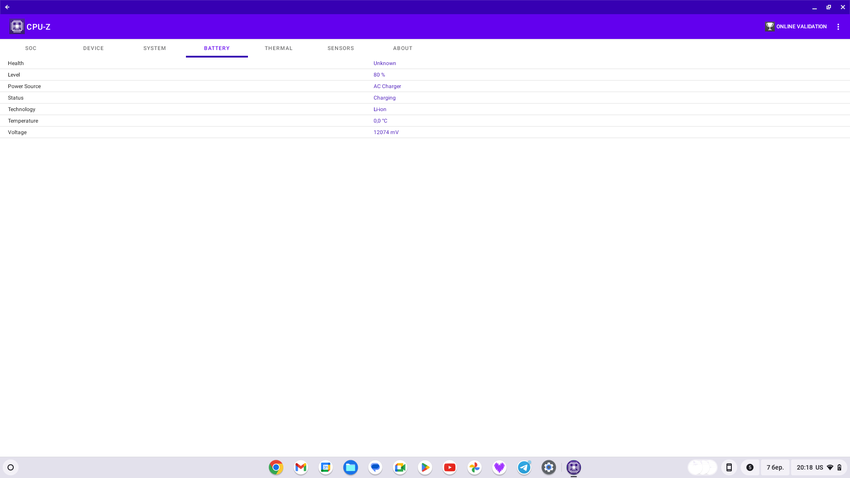Open Chrome from the shelf
The height and width of the screenshot is (478, 850).
(276, 467)
